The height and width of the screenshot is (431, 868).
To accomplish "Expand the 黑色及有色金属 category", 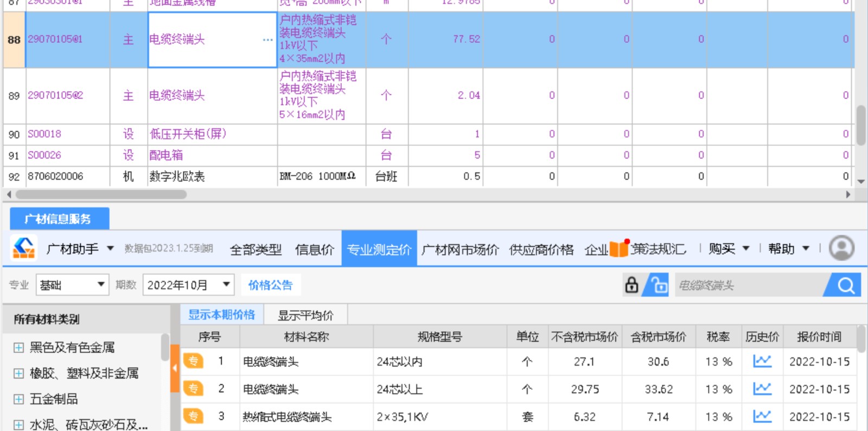I will 18,348.
